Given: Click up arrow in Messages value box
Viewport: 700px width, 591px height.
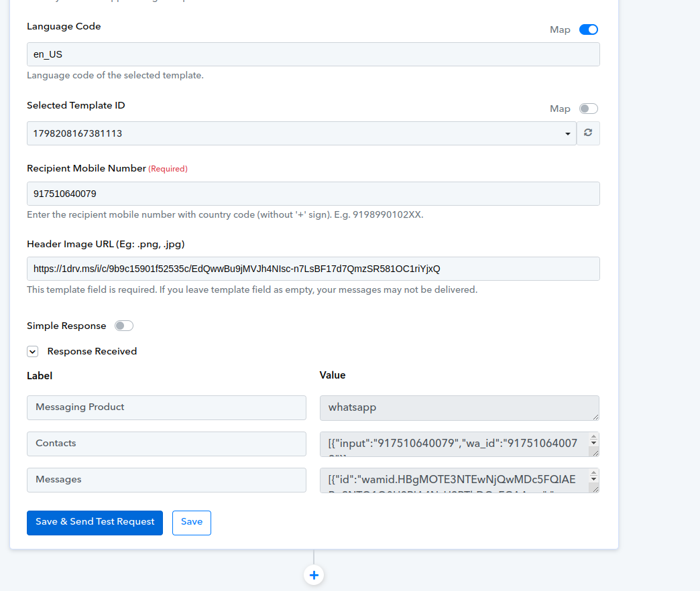Looking at the screenshot, I should (593, 473).
